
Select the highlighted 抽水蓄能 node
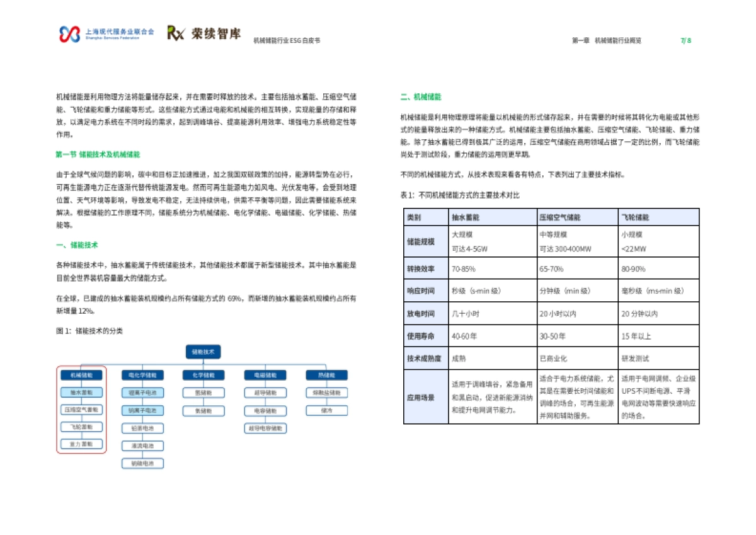81,393
